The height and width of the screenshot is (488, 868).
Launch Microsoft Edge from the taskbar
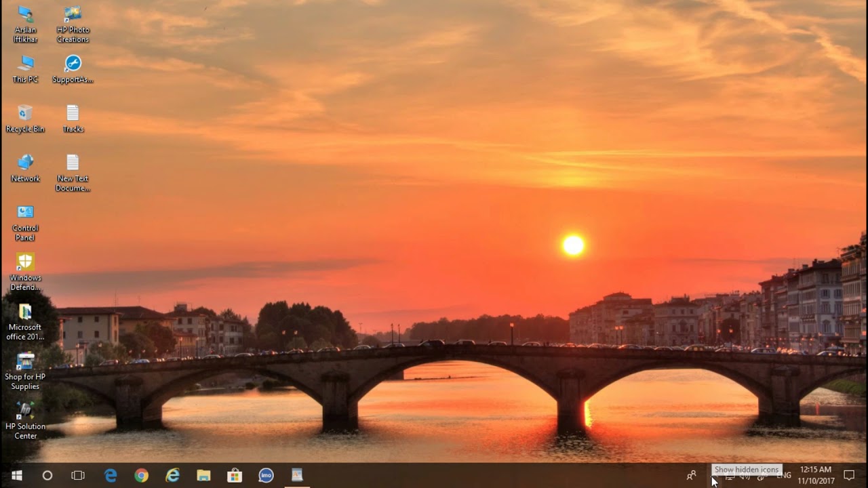[111, 475]
